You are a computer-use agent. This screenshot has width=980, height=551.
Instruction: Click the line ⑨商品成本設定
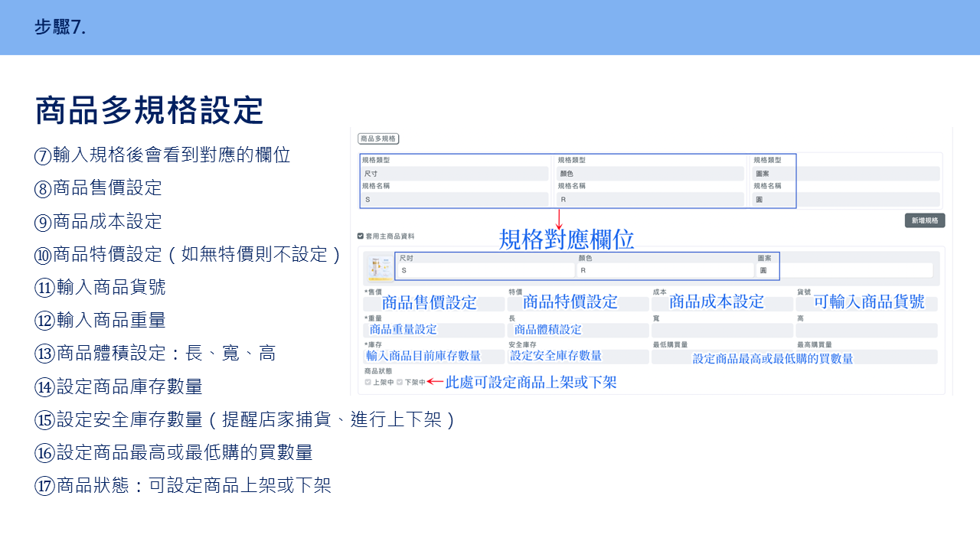(98, 222)
